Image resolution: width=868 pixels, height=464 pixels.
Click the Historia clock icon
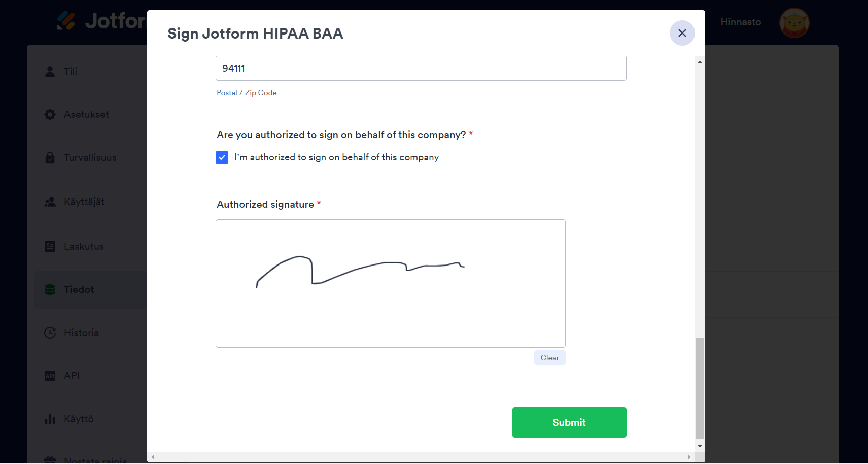coord(50,333)
